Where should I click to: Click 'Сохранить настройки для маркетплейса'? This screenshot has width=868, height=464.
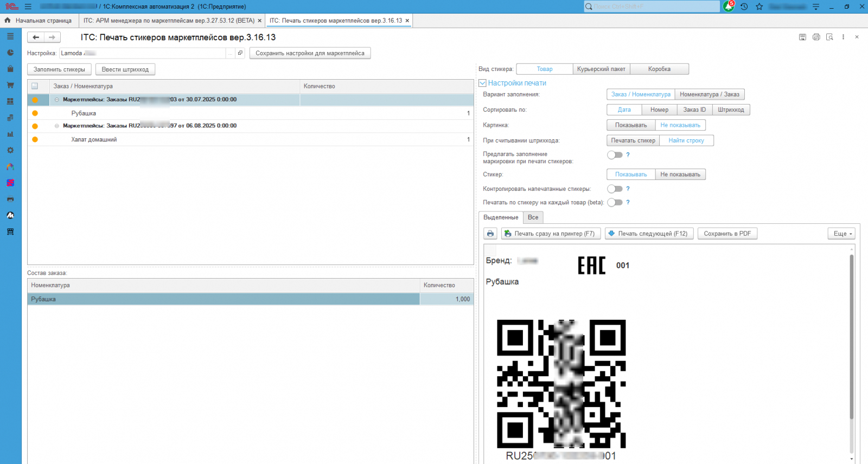(310, 53)
